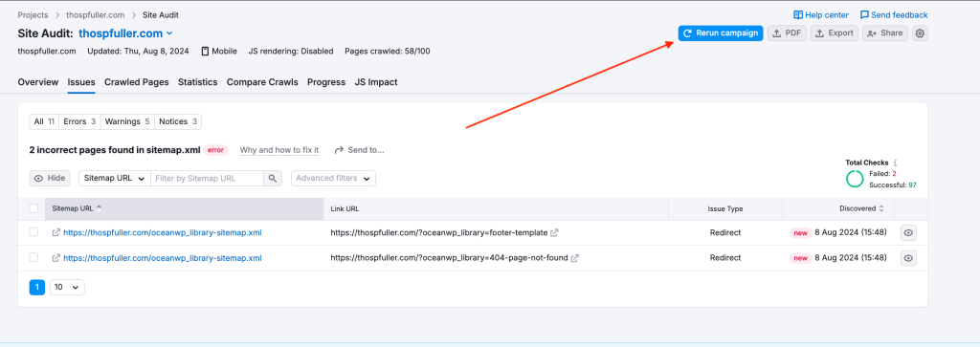The width and height of the screenshot is (980, 347).
Task: Click the new badge in 404 row
Action: click(800, 258)
